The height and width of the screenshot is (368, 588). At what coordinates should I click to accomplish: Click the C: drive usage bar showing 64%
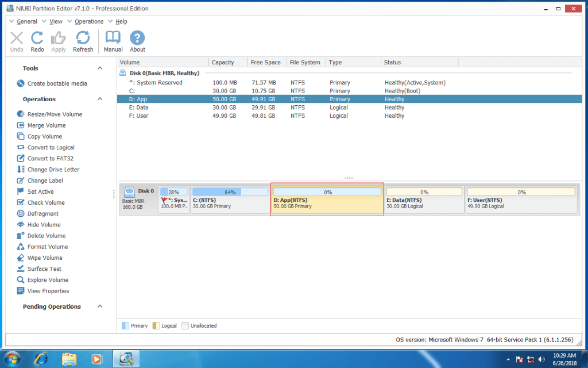point(229,191)
